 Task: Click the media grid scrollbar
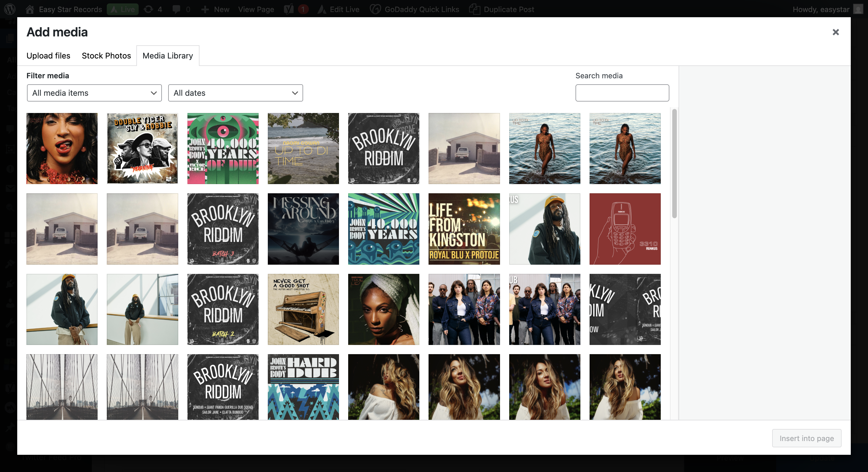coord(674,164)
